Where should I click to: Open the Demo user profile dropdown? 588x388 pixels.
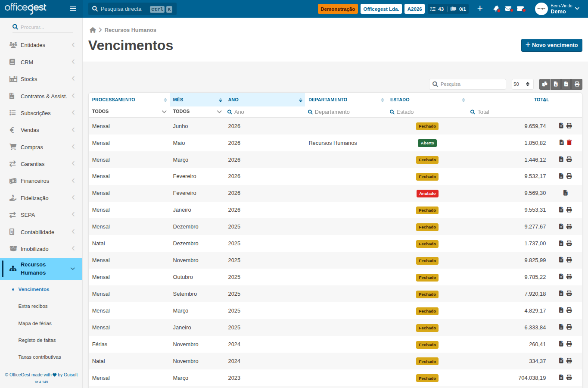point(558,9)
